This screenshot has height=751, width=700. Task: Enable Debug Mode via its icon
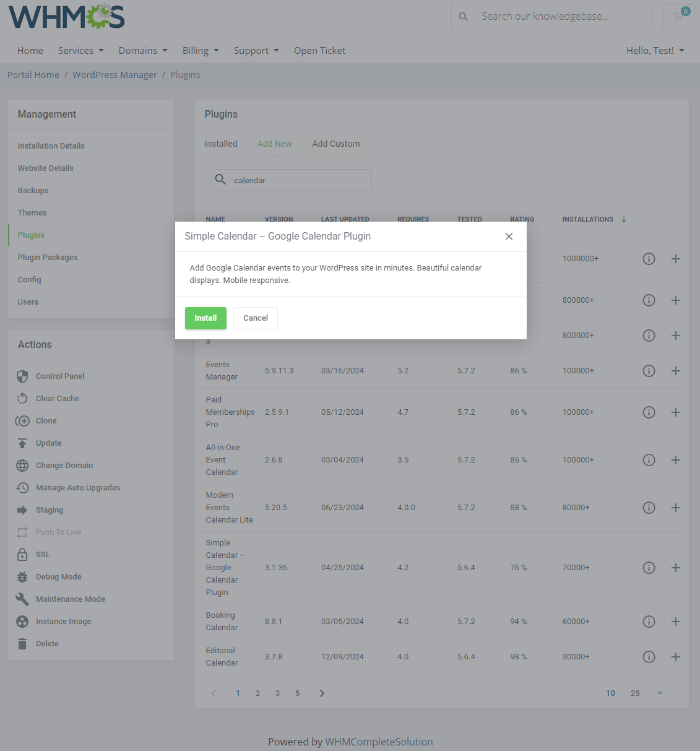(22, 576)
